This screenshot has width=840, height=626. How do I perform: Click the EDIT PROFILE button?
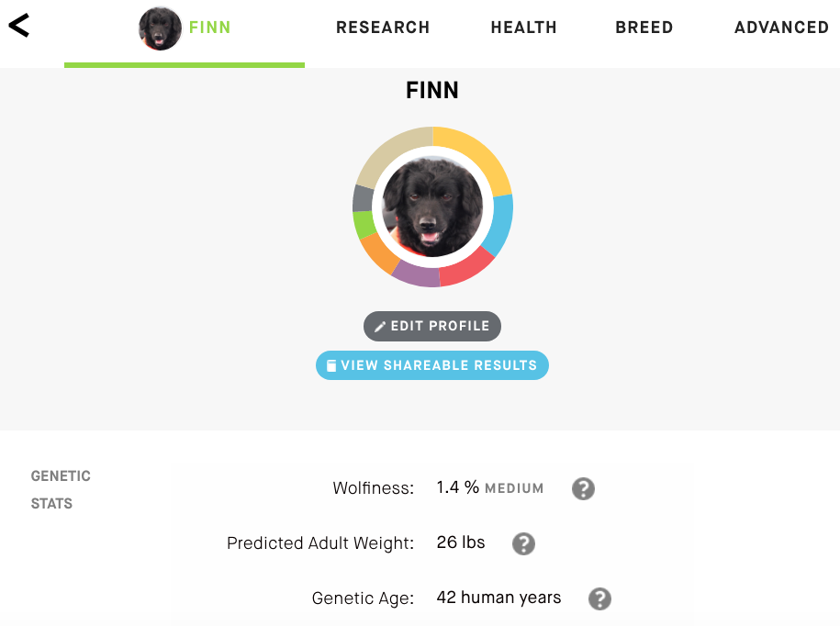pos(431,326)
